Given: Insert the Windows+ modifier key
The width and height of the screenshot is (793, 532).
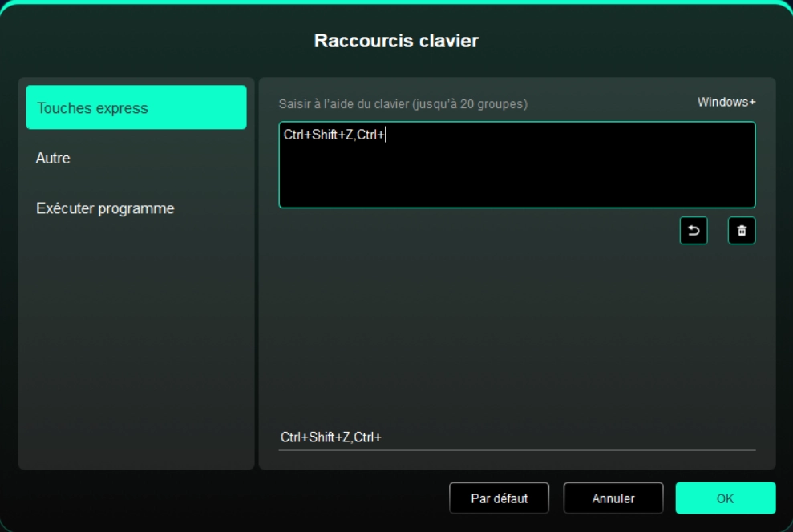Looking at the screenshot, I should (x=726, y=103).
